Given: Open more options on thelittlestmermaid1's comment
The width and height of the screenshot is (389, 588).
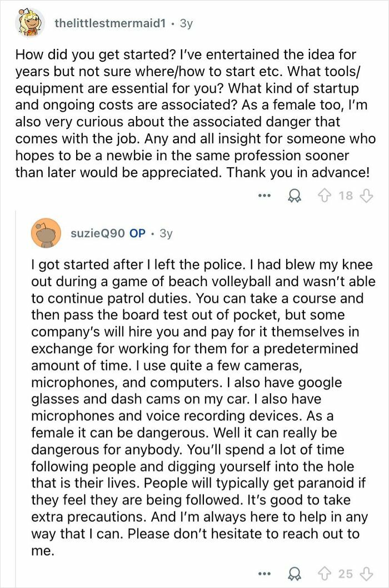Looking at the screenshot, I should click(265, 196).
